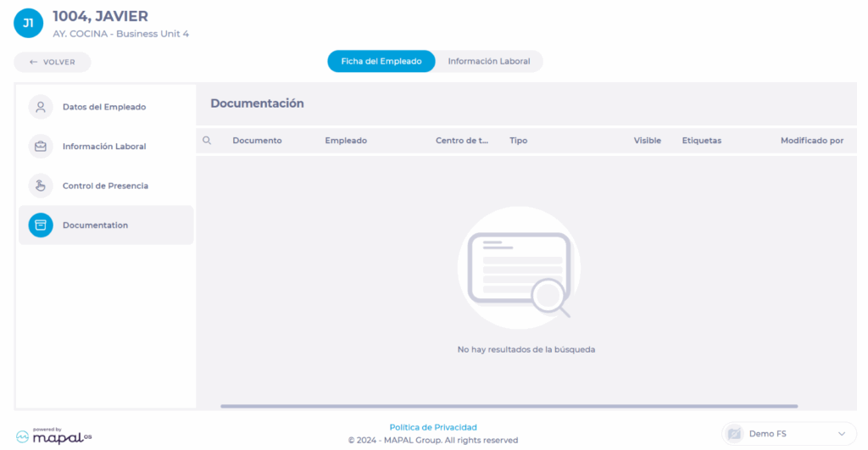Viewport: 868px width, 450px height.
Task: Switch to the Información Laboral top tab
Action: pos(489,62)
